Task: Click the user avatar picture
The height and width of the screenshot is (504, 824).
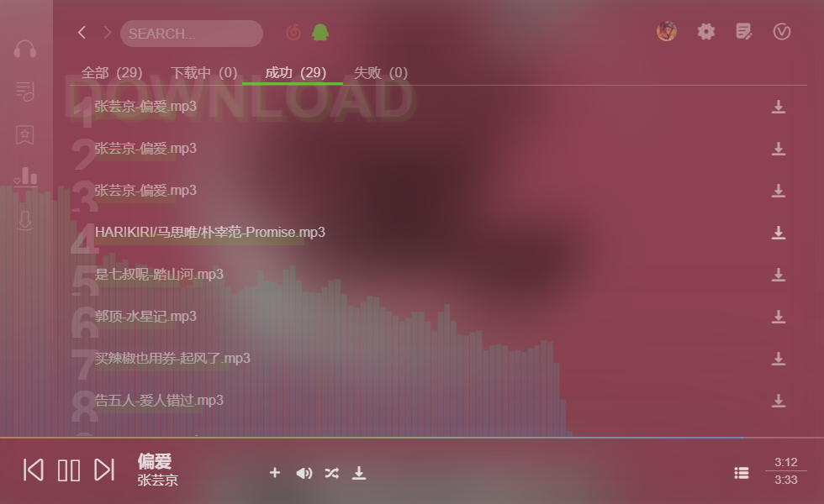Action: point(666,32)
